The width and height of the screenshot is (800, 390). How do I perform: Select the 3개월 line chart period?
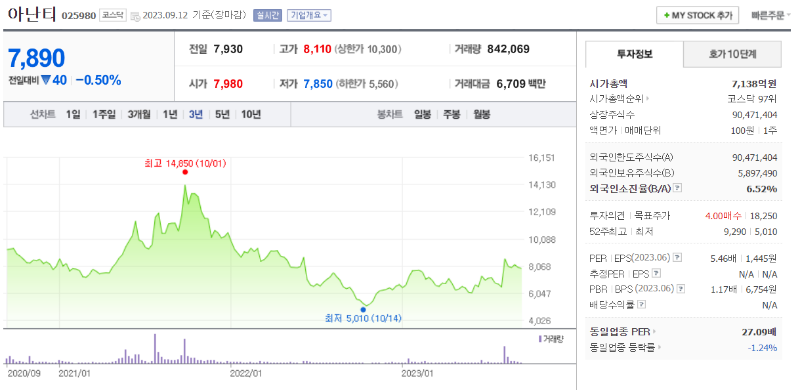(x=139, y=114)
